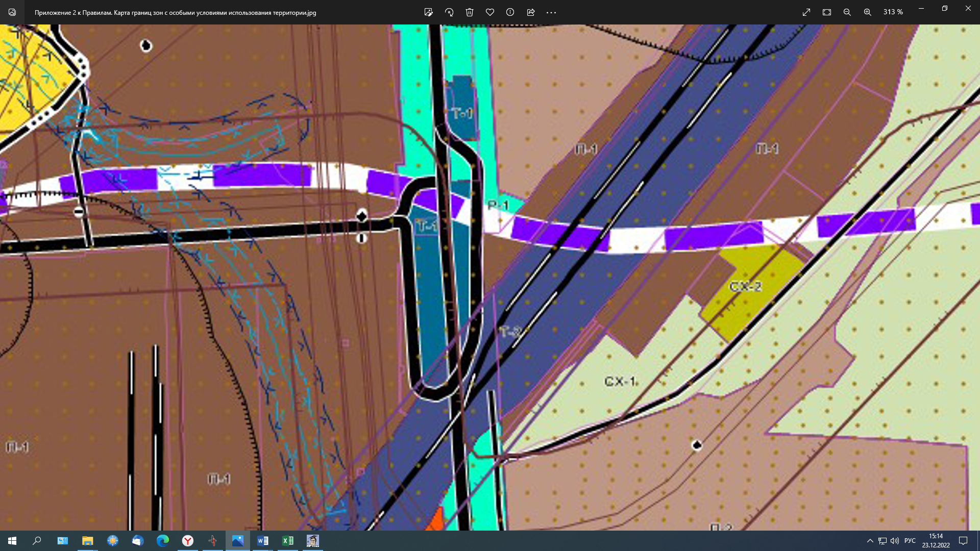Open the red cross app in the taskbar

(x=213, y=541)
